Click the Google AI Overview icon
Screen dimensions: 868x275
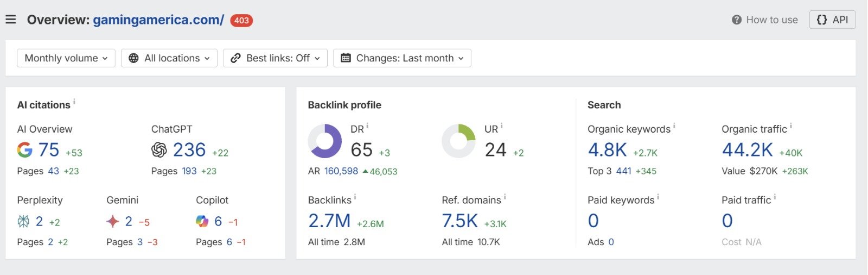pos(24,150)
